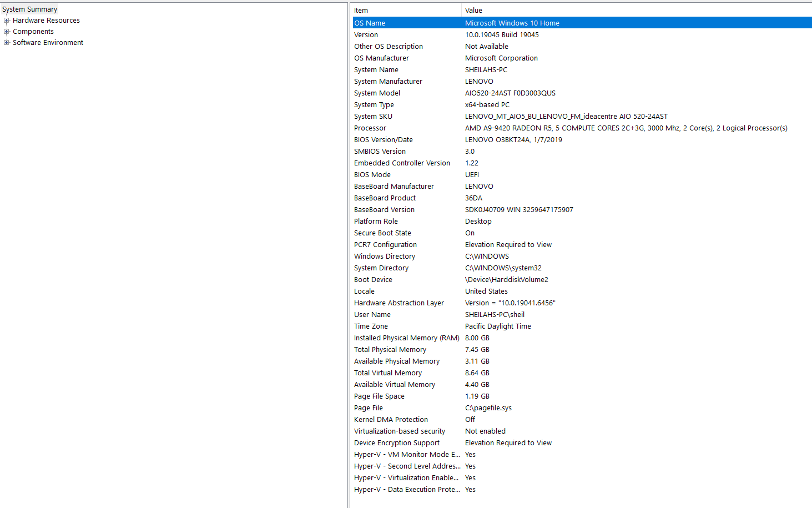This screenshot has height=508, width=812.
Task: Select the Installed Physical Memory (RAM) row
Action: 582,338
